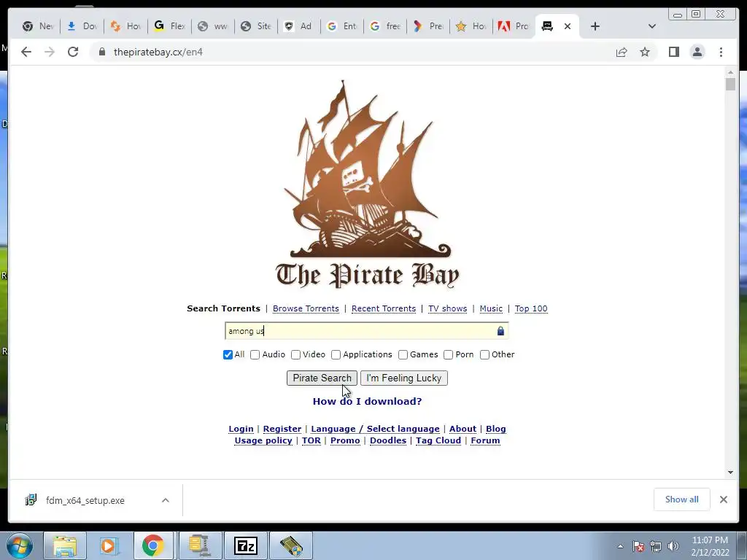Click the padlock site info icon
The height and width of the screenshot is (560, 747).
click(102, 52)
